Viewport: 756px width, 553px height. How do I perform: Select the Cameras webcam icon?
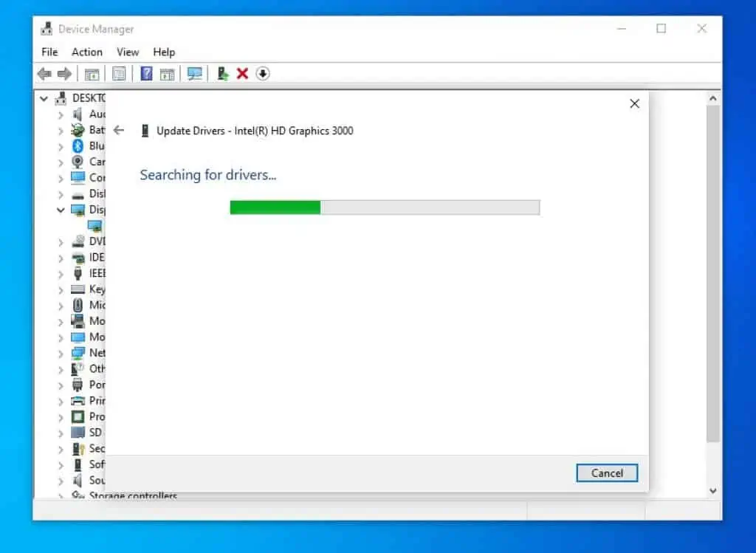[x=78, y=162]
